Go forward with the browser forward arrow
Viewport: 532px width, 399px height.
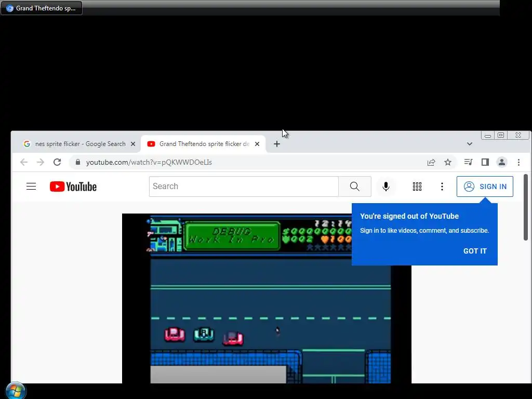[x=41, y=162]
